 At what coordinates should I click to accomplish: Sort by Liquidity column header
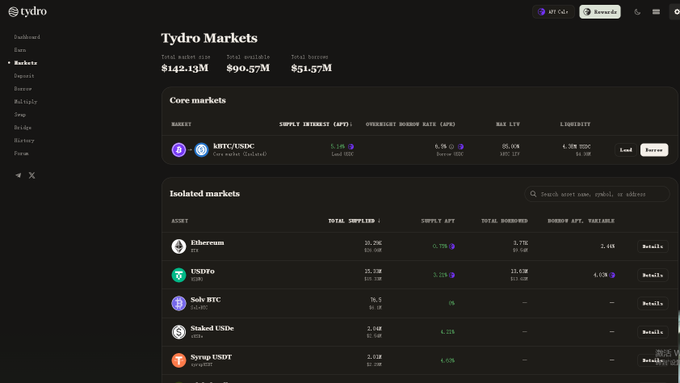pyautogui.click(x=575, y=124)
